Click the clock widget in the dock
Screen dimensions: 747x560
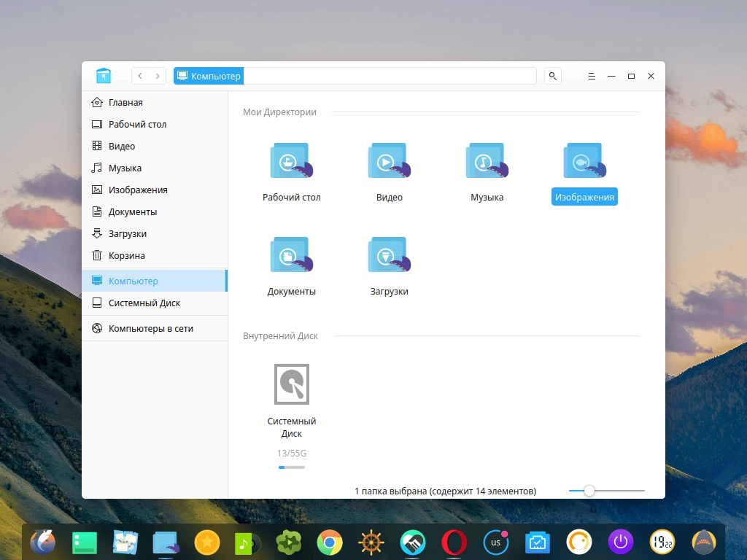(x=662, y=542)
